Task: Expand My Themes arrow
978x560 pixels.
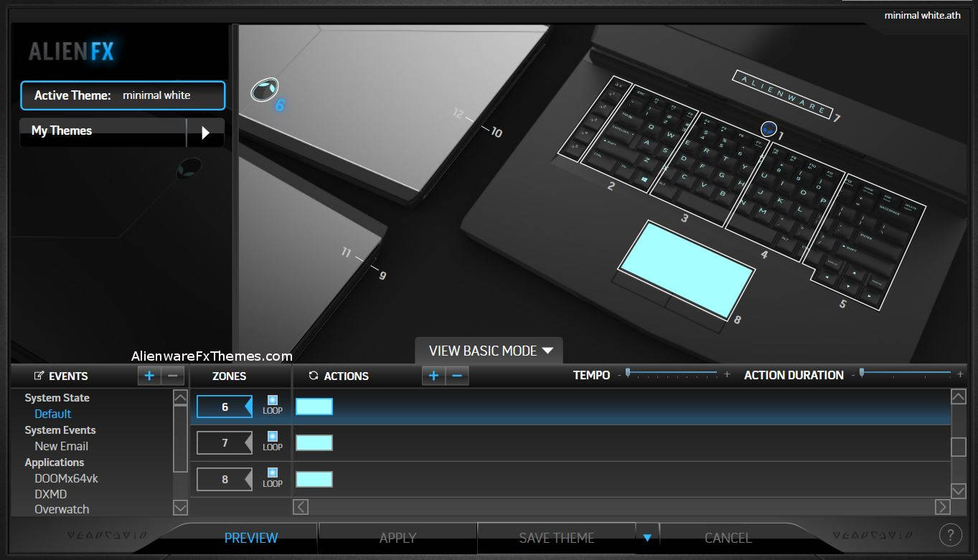Action: tap(205, 133)
